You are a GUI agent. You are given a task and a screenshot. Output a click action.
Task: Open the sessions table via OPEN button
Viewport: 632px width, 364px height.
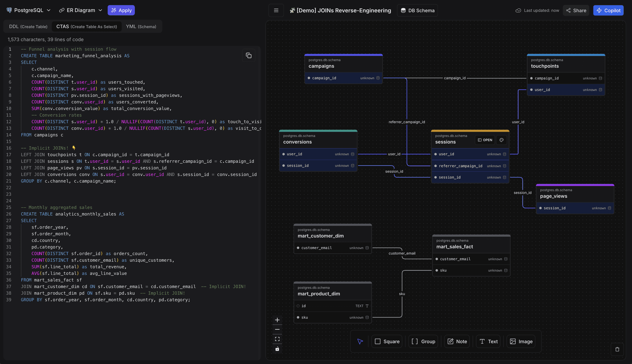(484, 140)
